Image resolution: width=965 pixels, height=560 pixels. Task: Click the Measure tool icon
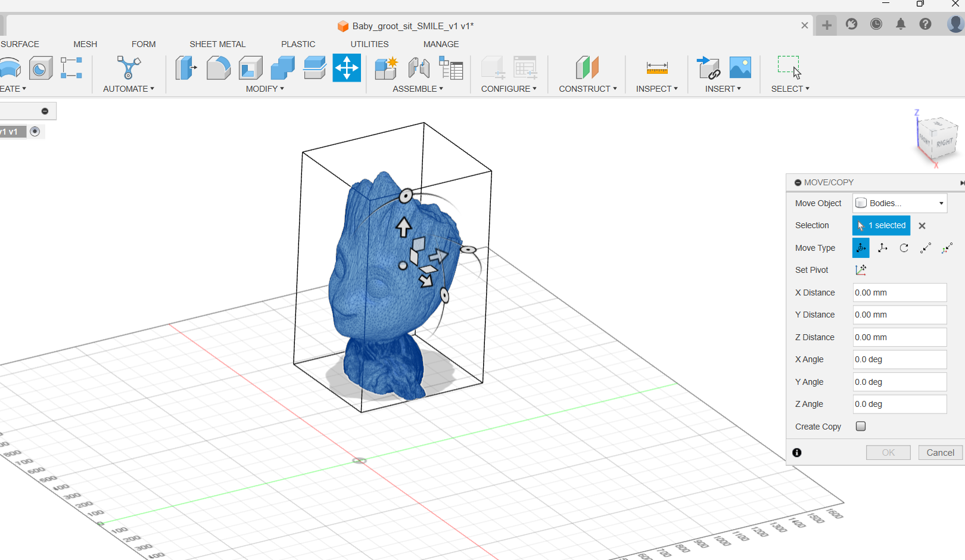pos(657,68)
